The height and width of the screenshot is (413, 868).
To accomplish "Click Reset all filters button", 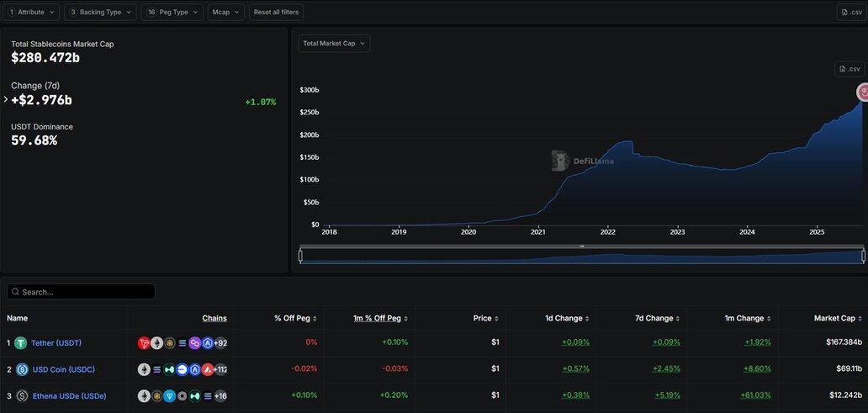I will click(x=276, y=12).
